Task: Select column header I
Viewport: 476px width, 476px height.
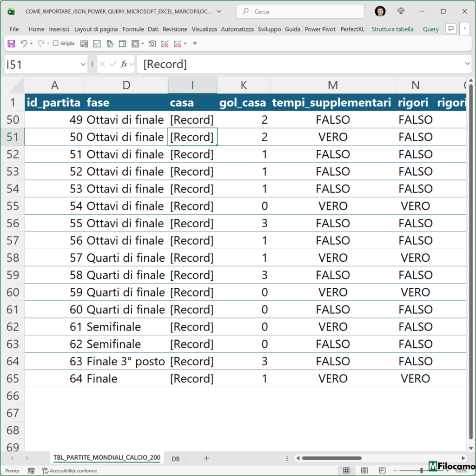Action: tap(192, 85)
